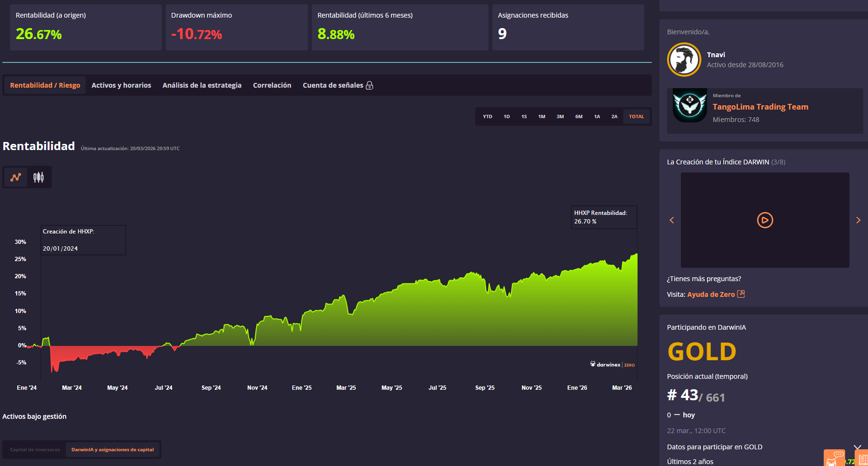Screen dimensions: 868x466
Task: Click the 30% y-axis label
Action: (x=20, y=242)
